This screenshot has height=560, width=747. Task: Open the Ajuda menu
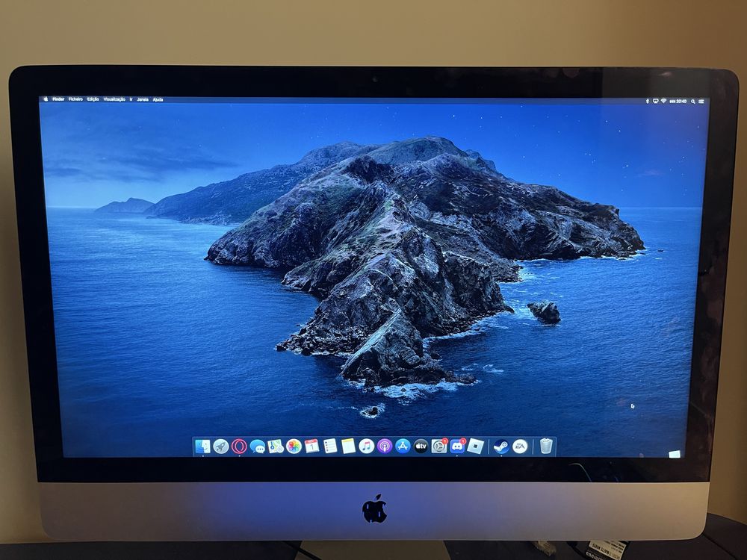pos(158,99)
